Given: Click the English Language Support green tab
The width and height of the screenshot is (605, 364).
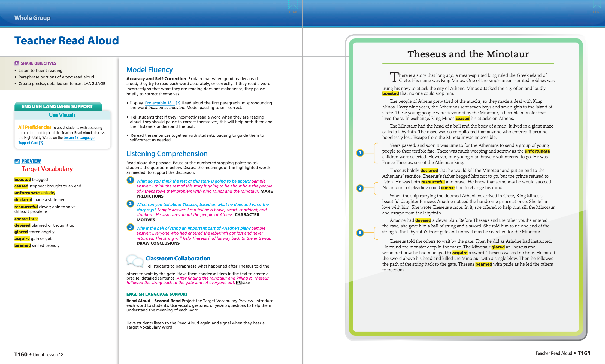Looking at the screenshot, I should 58,106.
